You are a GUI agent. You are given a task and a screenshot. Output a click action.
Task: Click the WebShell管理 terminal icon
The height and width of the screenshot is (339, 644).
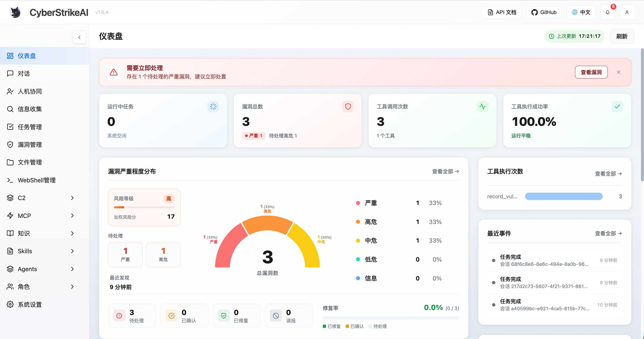(10, 180)
